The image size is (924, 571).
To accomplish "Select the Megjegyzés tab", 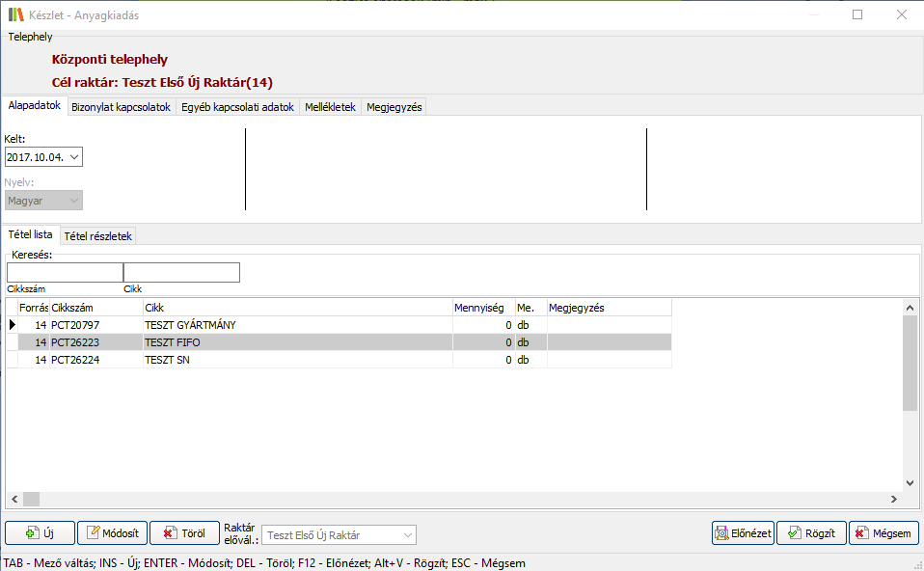I will click(394, 107).
